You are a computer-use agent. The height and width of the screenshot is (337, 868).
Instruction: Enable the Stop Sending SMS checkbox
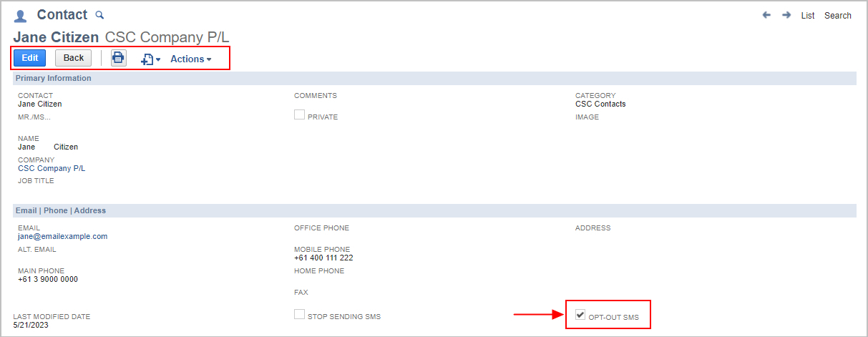click(300, 314)
